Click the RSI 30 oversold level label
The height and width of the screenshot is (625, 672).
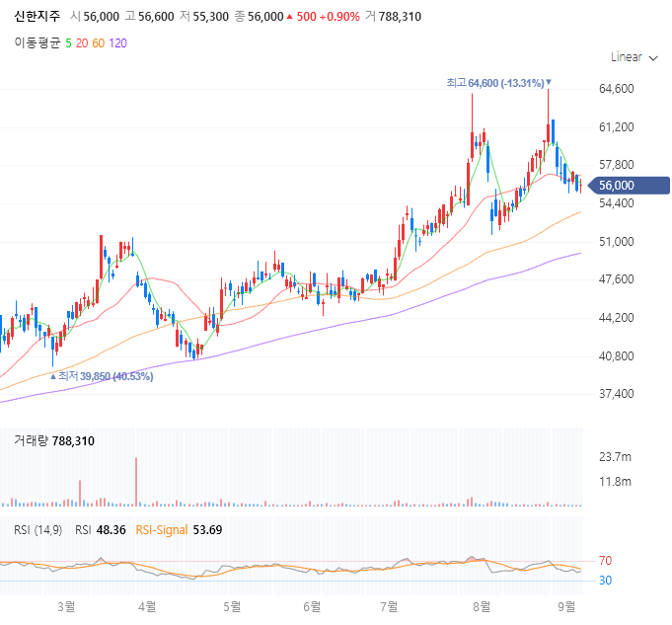coord(606,581)
